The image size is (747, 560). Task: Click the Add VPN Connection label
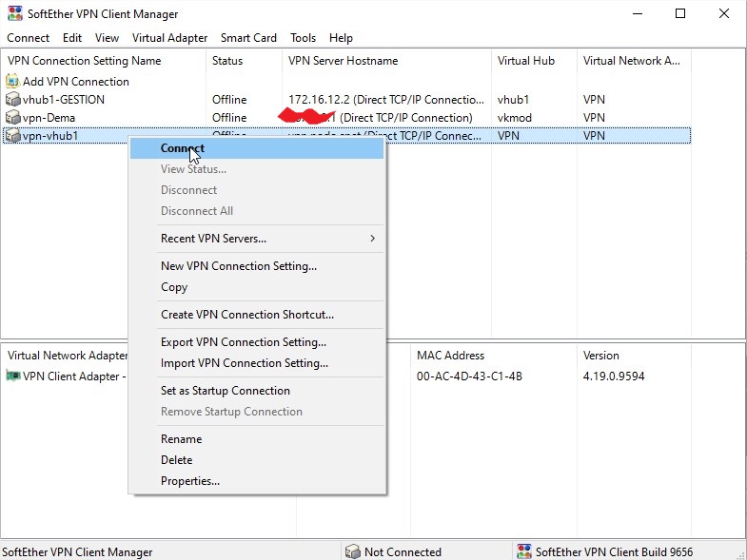click(x=76, y=81)
